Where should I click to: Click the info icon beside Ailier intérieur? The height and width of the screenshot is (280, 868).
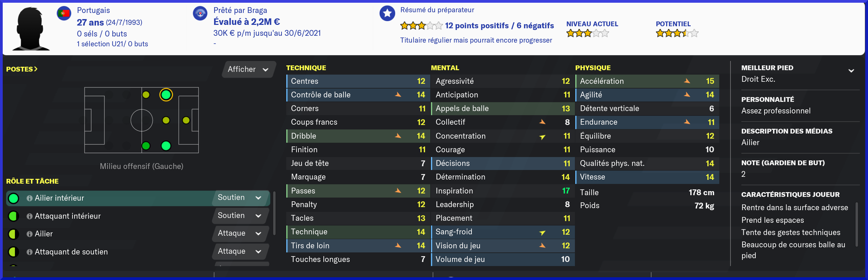pos(30,198)
